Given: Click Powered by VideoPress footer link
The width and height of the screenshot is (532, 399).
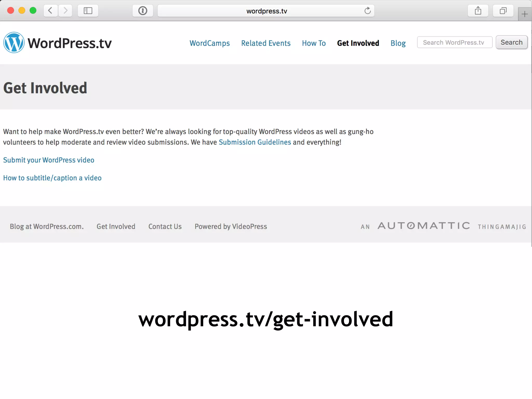Looking at the screenshot, I should 231,227.
